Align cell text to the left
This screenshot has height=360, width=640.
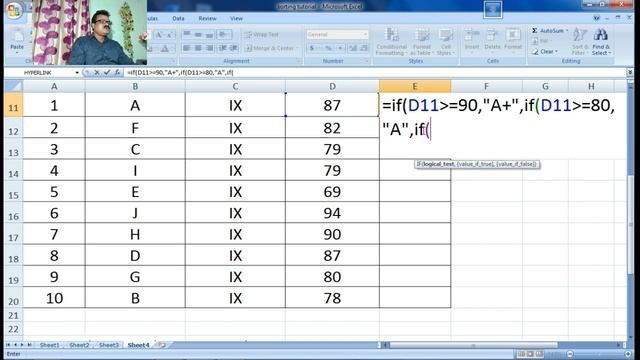point(187,48)
